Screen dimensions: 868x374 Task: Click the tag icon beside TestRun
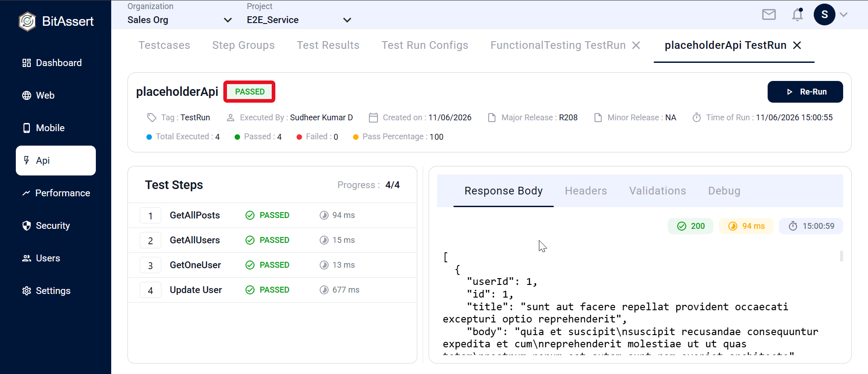pos(152,118)
